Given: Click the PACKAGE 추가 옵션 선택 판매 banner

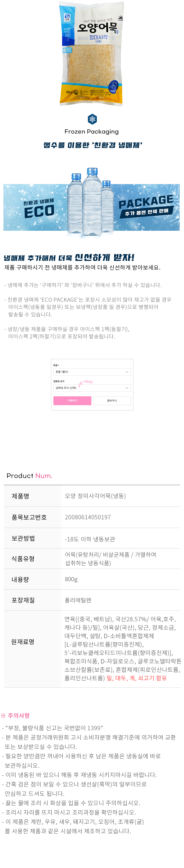Looking at the screenshot, I should (x=146, y=206).
